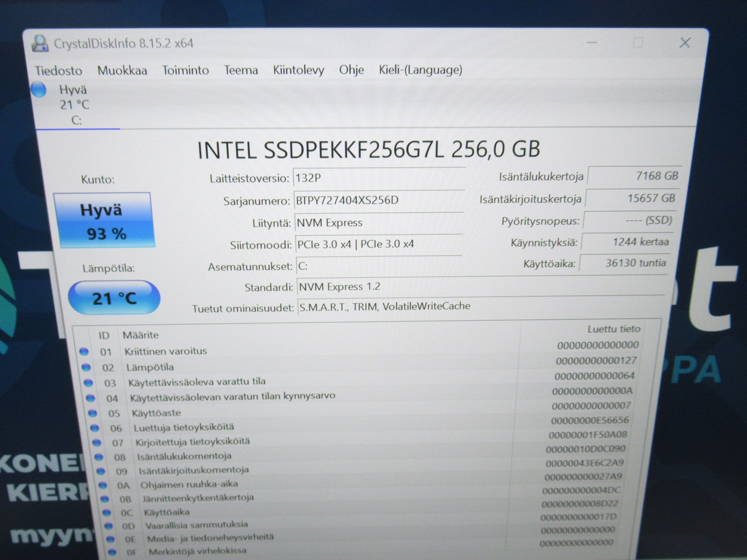Click the serial number field BTPY727404XS256D
The width and height of the screenshot is (747, 560).
click(x=379, y=200)
